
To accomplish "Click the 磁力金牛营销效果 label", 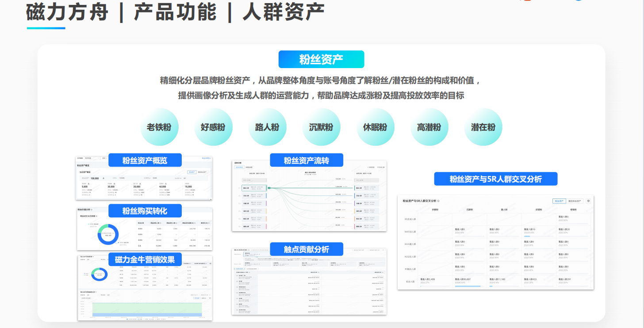I will tap(145, 259).
